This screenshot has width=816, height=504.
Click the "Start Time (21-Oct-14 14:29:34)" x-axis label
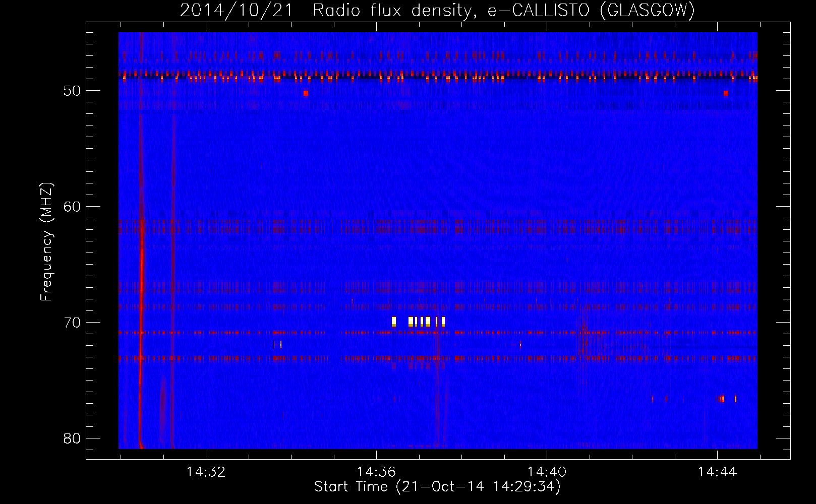click(x=437, y=487)
